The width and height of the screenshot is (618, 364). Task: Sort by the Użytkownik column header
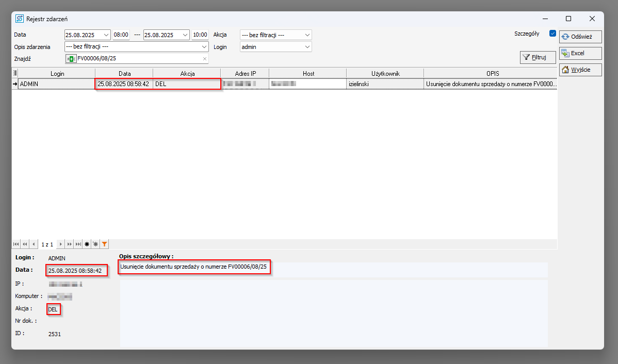[x=385, y=74]
